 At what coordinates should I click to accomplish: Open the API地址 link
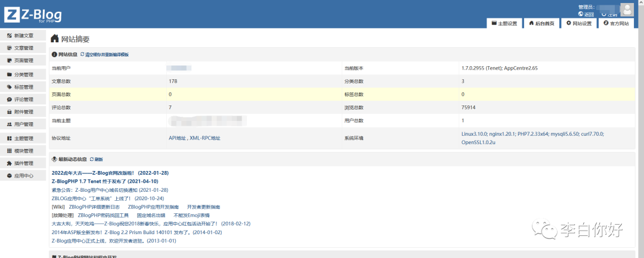click(x=178, y=138)
